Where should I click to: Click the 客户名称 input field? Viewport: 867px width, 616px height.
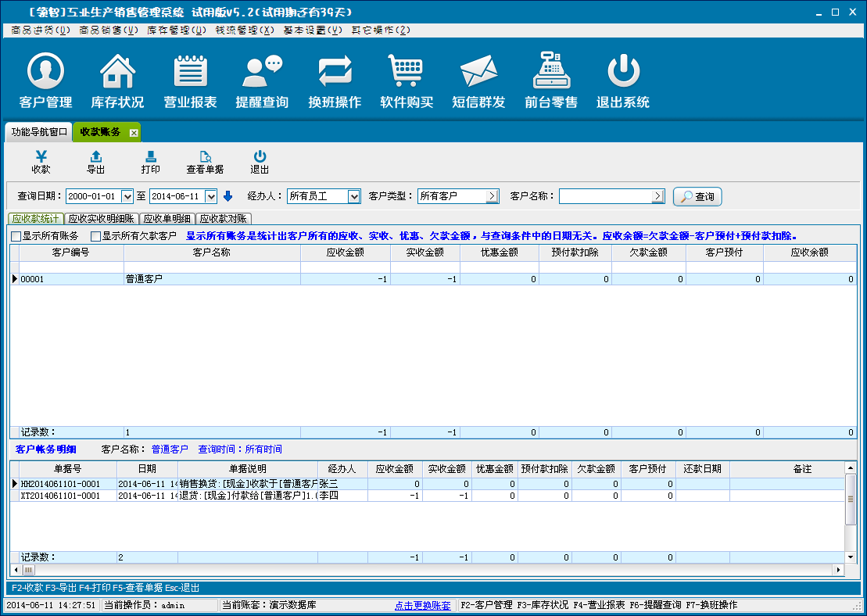[x=605, y=196]
